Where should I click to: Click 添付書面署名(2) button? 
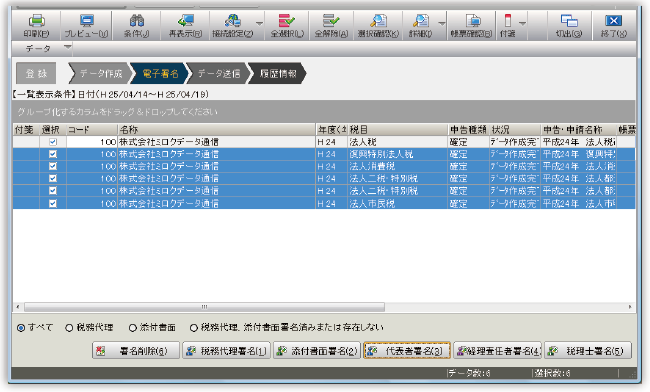317,351
